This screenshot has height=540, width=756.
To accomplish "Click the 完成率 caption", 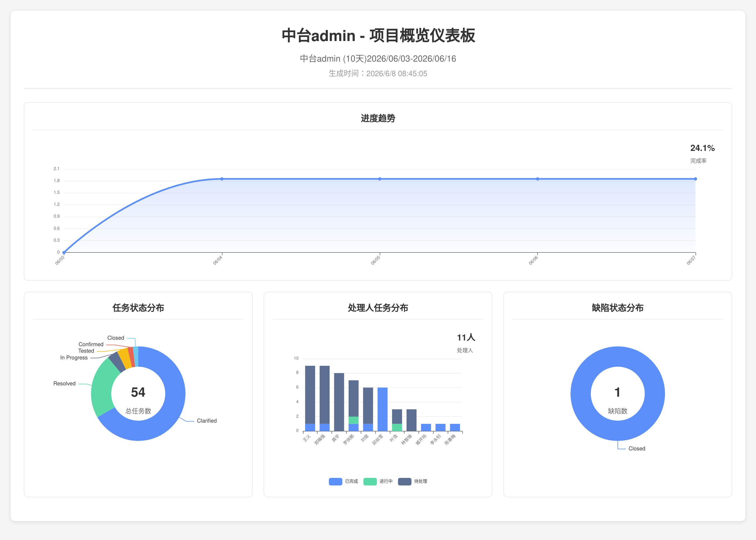I will [x=698, y=161].
